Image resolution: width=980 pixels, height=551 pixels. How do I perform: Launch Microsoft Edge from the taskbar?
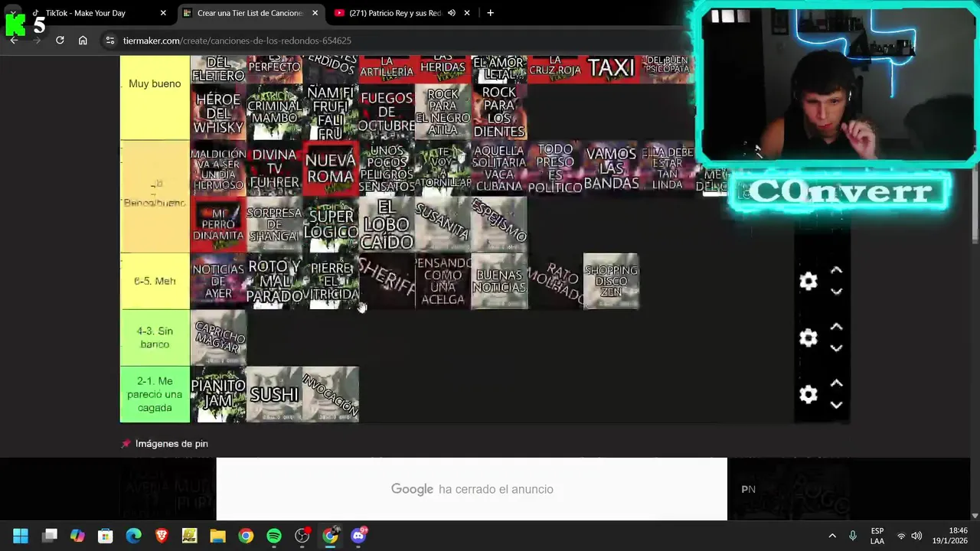[x=133, y=536]
